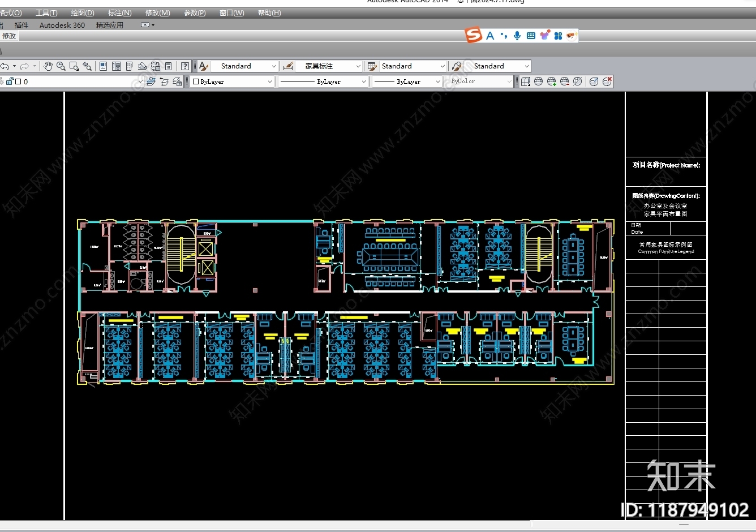Switch to the Autodesk 360 tab
Viewport: 756px width, 532px height.
(62, 25)
